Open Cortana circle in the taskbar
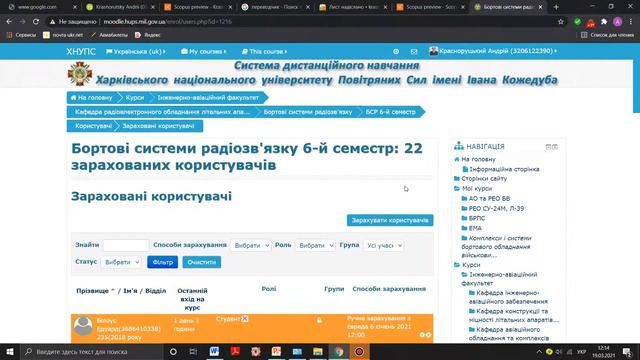 pyautogui.click(x=173, y=351)
